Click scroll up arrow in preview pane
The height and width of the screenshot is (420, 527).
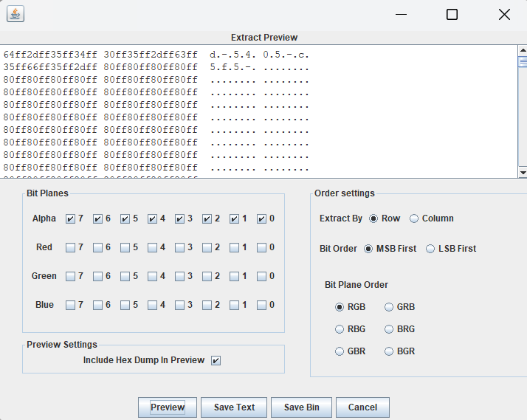(x=523, y=50)
